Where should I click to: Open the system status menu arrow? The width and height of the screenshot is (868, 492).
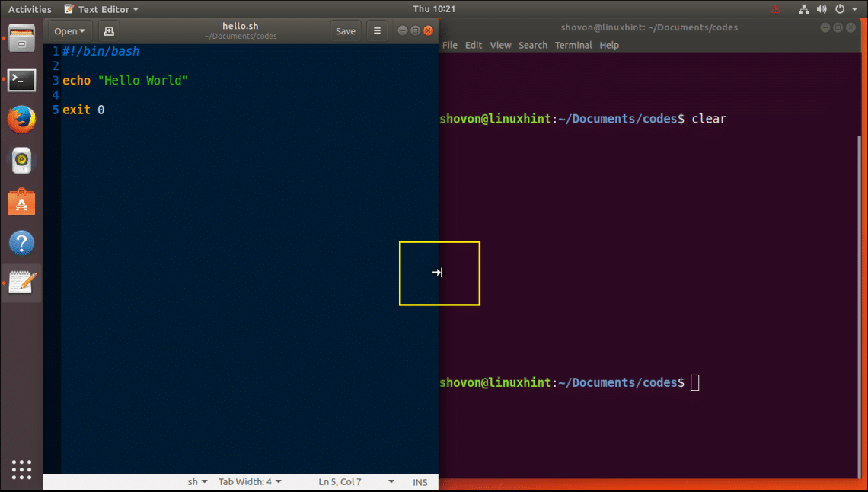854,8
